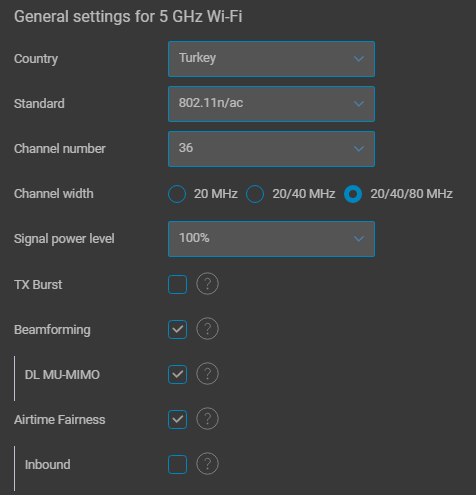Turn off Airtime Fairness checkbox

(177, 419)
